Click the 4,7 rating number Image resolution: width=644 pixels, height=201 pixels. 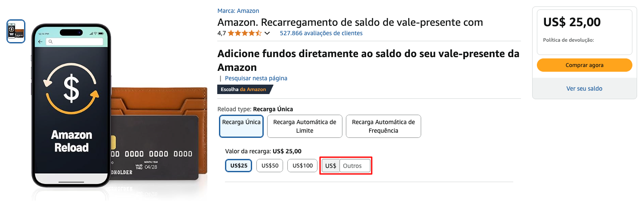click(222, 33)
